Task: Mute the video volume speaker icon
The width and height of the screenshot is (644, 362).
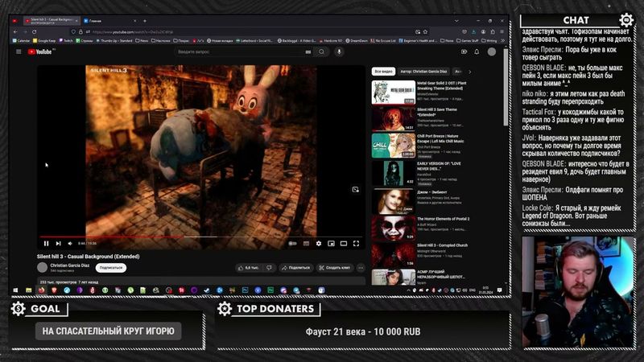Action: tap(70, 244)
